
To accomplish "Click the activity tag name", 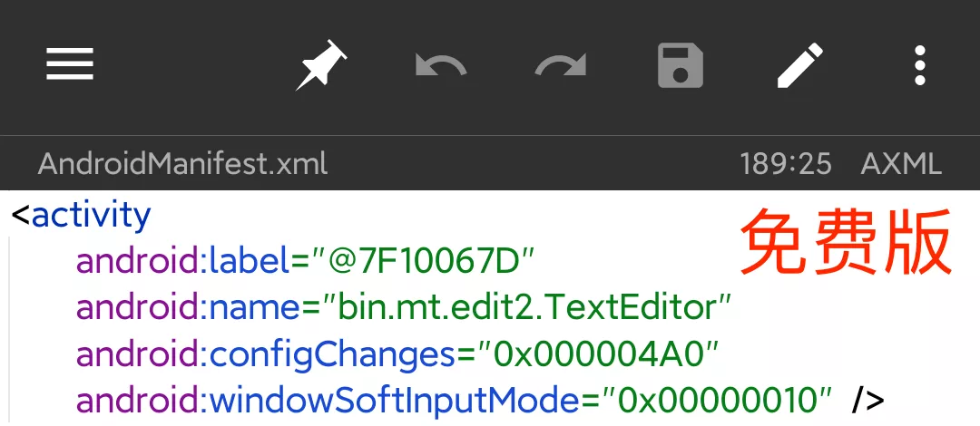I will 91,216.
